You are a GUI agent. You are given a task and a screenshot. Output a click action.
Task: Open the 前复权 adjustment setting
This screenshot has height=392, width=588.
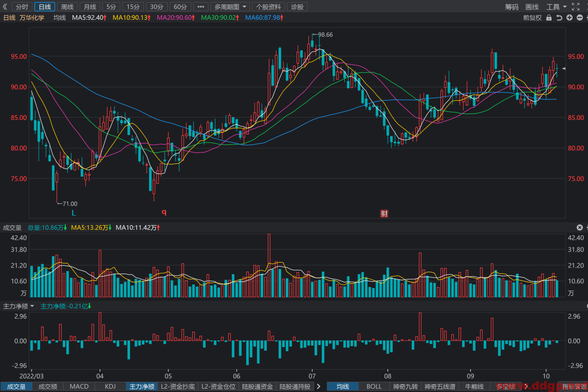[532, 18]
